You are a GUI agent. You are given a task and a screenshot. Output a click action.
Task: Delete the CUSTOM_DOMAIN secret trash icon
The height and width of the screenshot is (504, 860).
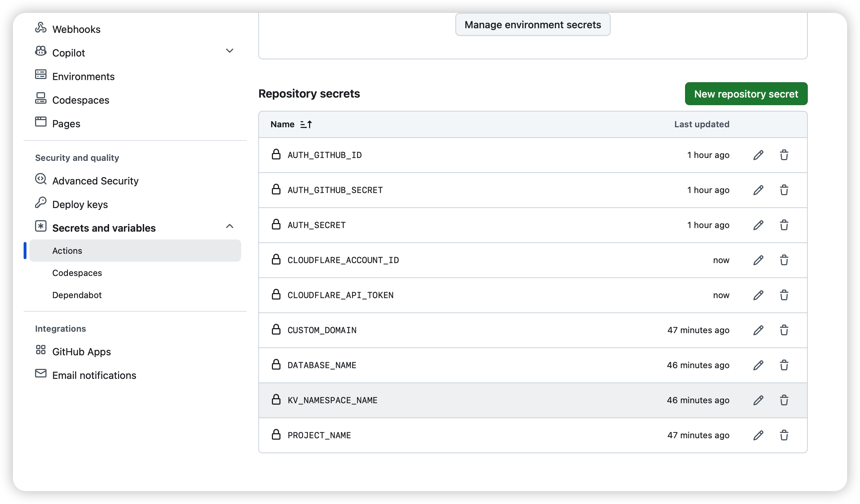(x=784, y=330)
